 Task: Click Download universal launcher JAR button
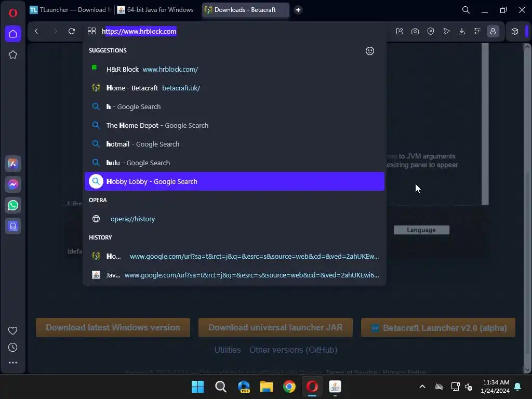275,327
